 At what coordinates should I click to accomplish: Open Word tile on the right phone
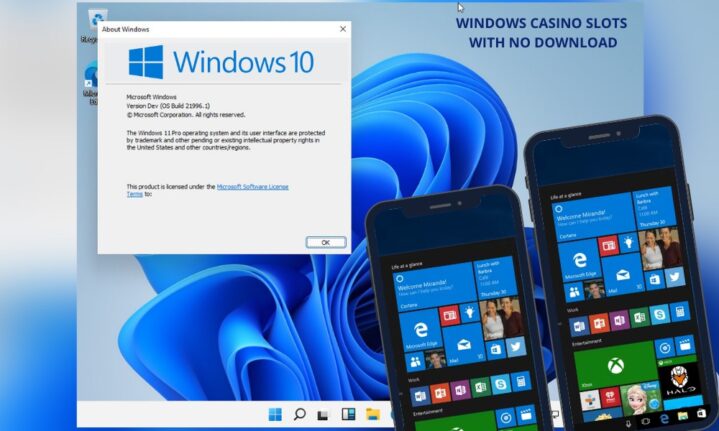579,326
